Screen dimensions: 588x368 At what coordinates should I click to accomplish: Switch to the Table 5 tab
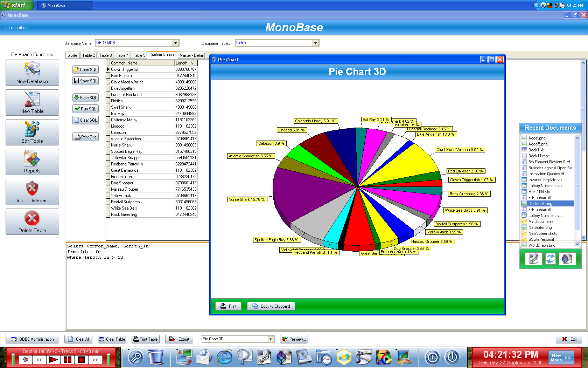pos(139,55)
